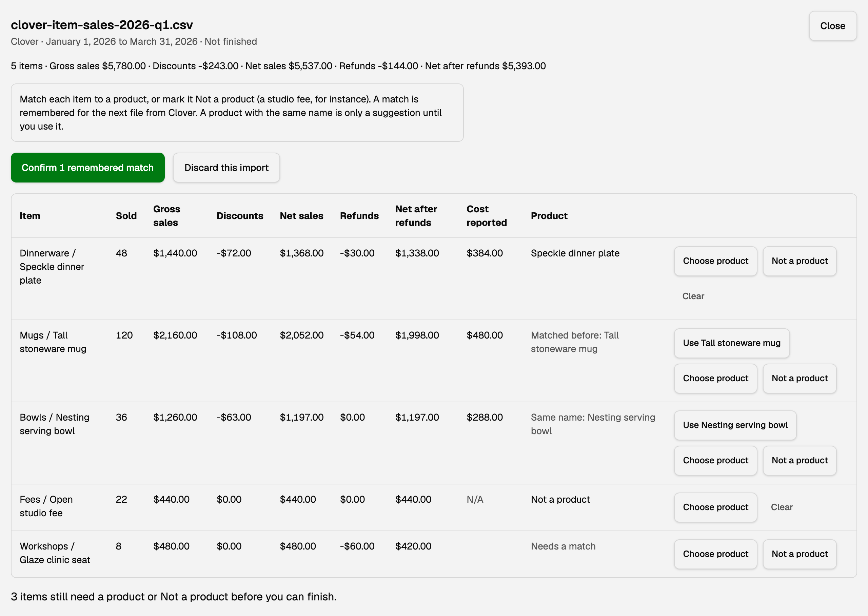Screen dimensions: 868x616
Task: Select net sales value $1,368.00
Action: [302, 253]
